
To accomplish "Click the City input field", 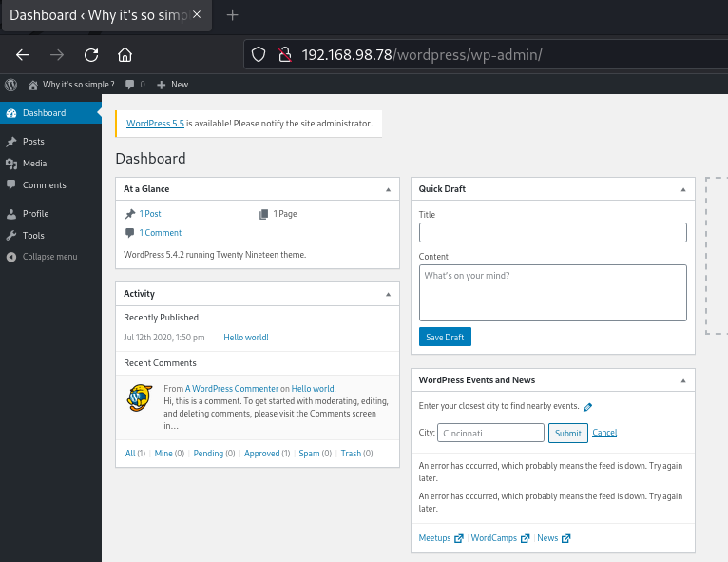I will click(x=490, y=433).
